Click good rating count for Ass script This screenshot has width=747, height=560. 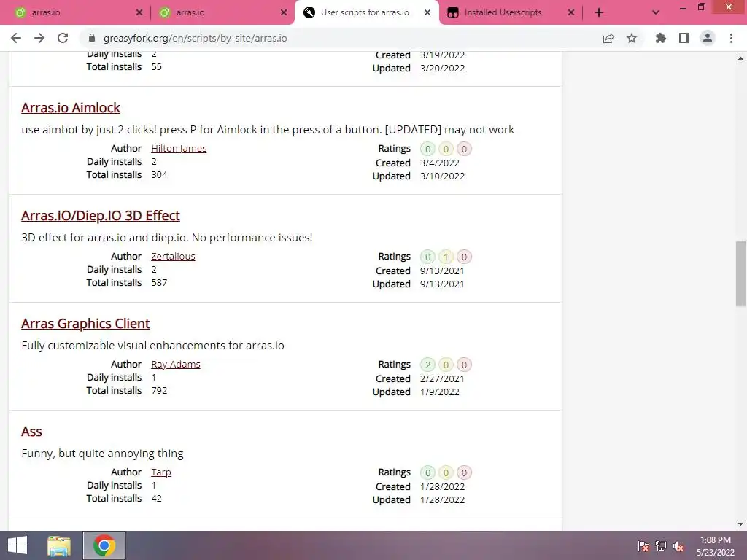tap(427, 472)
